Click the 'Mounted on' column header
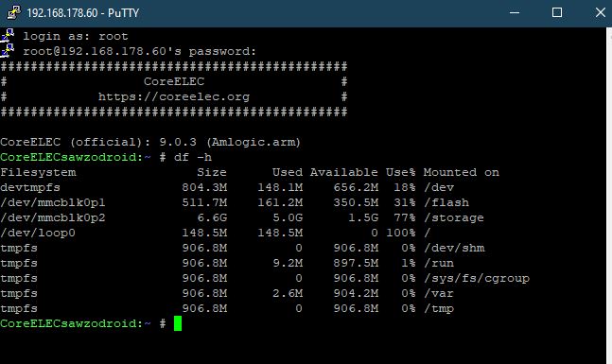 [x=462, y=172]
